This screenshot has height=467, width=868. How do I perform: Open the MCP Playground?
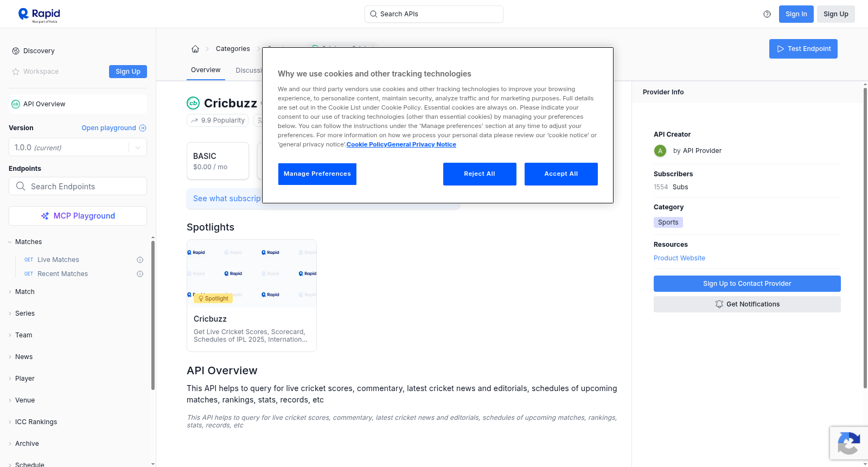tap(78, 216)
